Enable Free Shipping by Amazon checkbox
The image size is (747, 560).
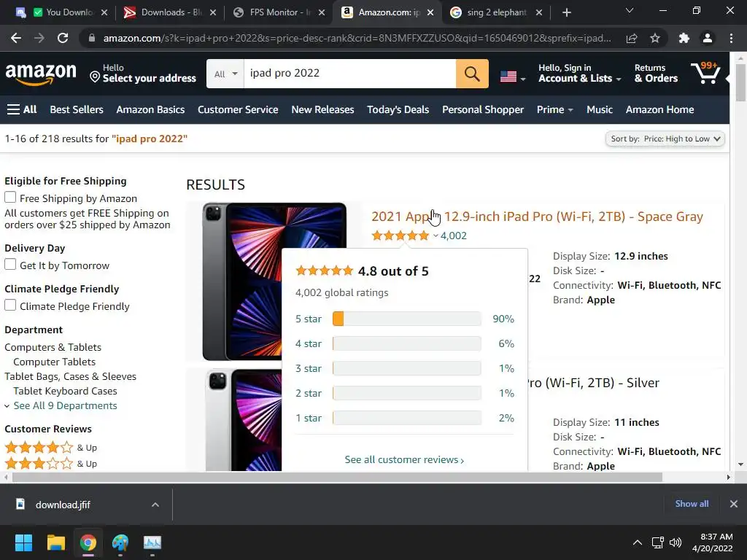coord(10,197)
